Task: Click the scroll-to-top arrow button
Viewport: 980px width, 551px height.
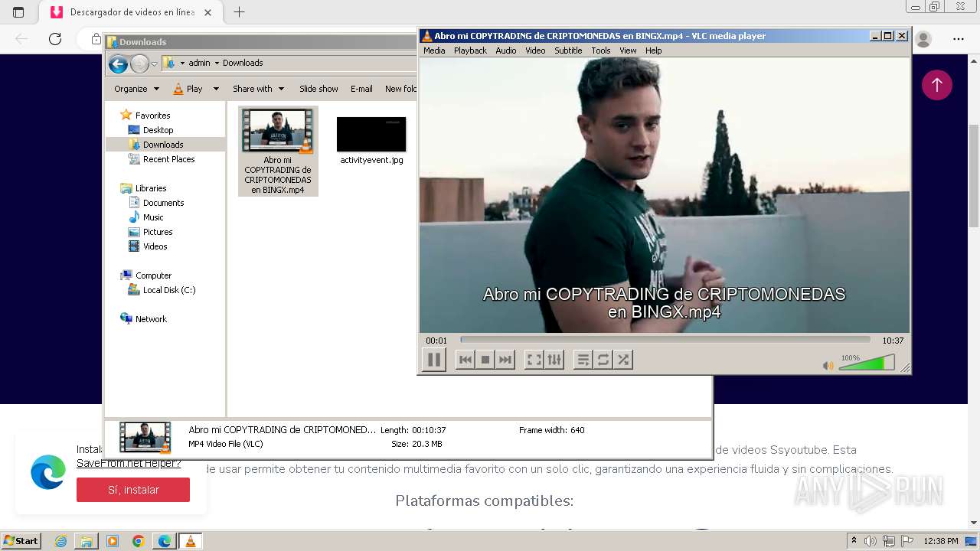Action: 936,85
